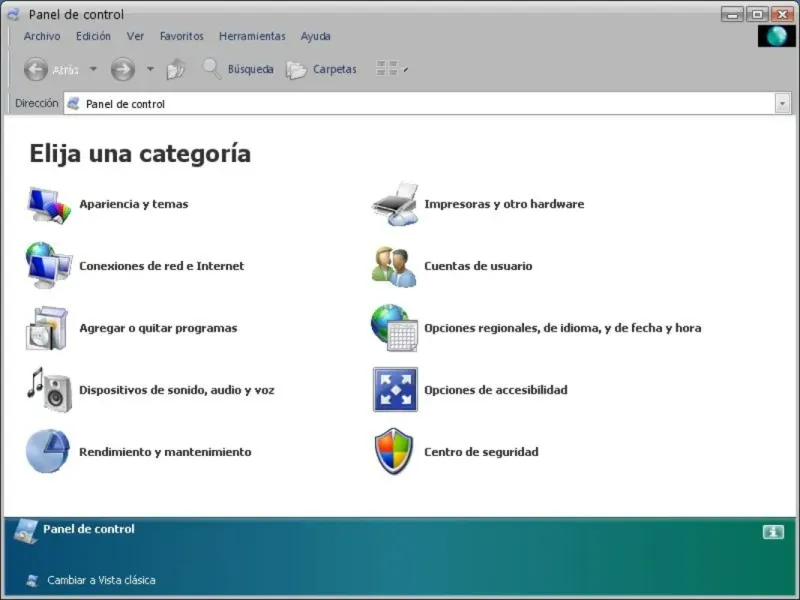Screen dimensions: 800x600
Task: Open Conexiones de red e Internet link
Action: click(162, 266)
